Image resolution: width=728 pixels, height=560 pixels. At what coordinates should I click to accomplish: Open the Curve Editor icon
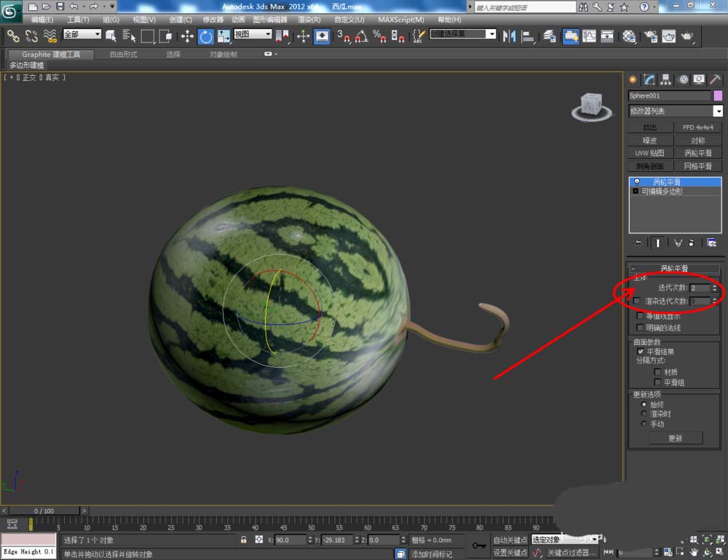[x=589, y=36]
